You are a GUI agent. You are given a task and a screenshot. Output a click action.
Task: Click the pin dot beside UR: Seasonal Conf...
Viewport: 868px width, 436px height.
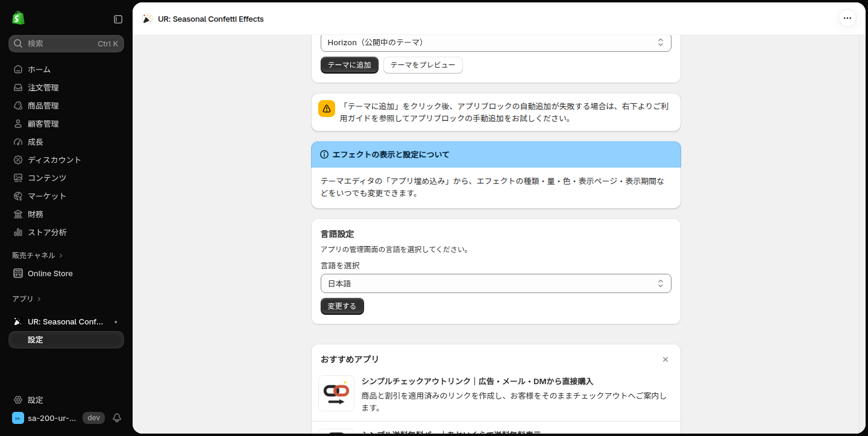pyautogui.click(x=116, y=322)
